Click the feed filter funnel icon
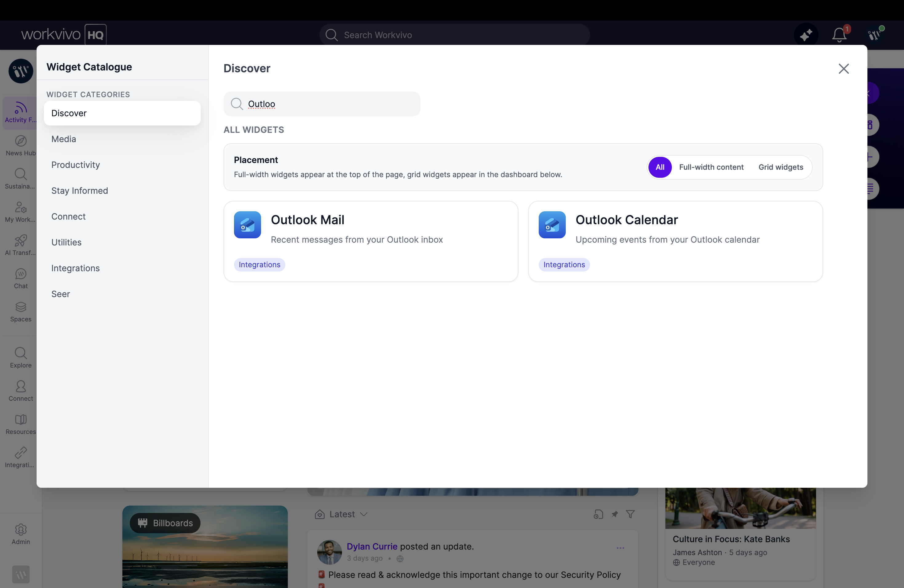The height and width of the screenshot is (588, 904). tap(630, 514)
